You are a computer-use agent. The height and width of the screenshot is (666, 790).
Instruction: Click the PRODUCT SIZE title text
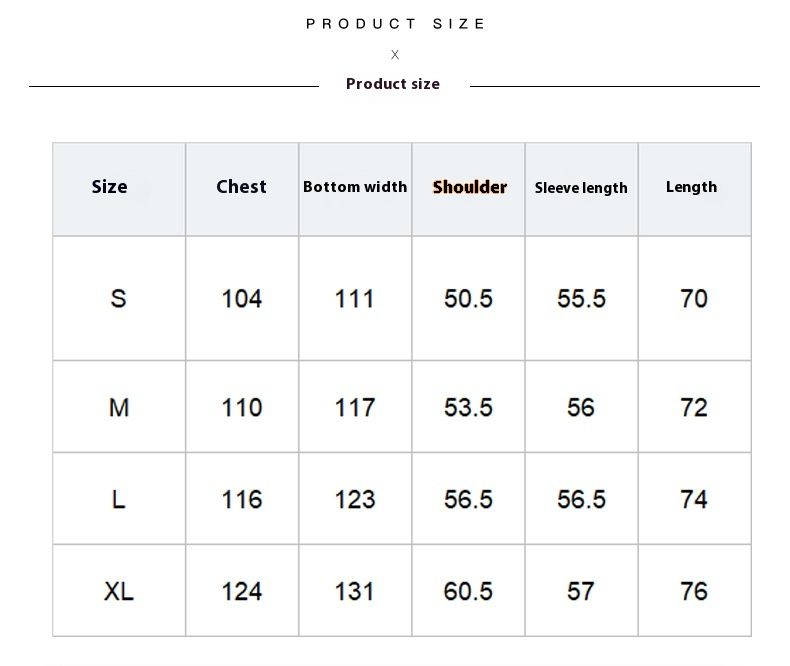click(395, 24)
